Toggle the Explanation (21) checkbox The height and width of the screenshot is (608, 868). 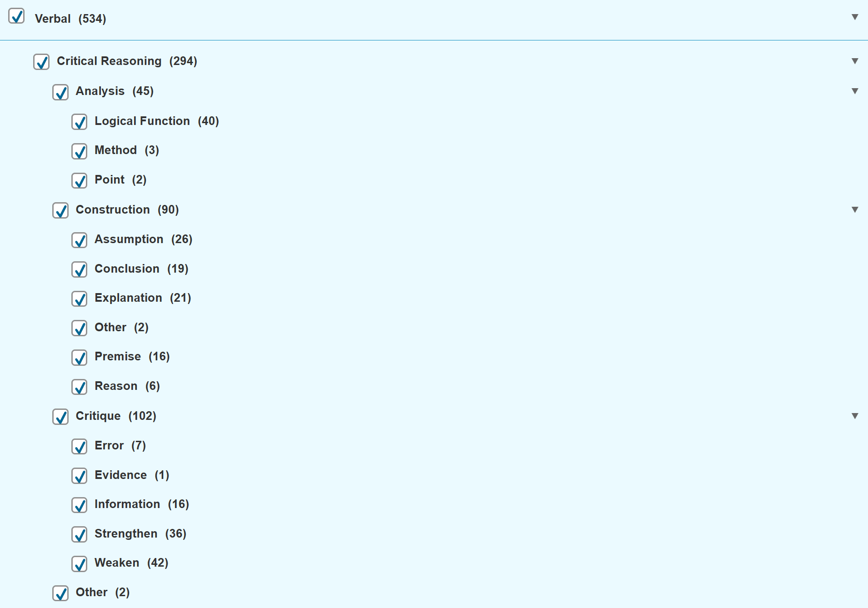[80, 299]
